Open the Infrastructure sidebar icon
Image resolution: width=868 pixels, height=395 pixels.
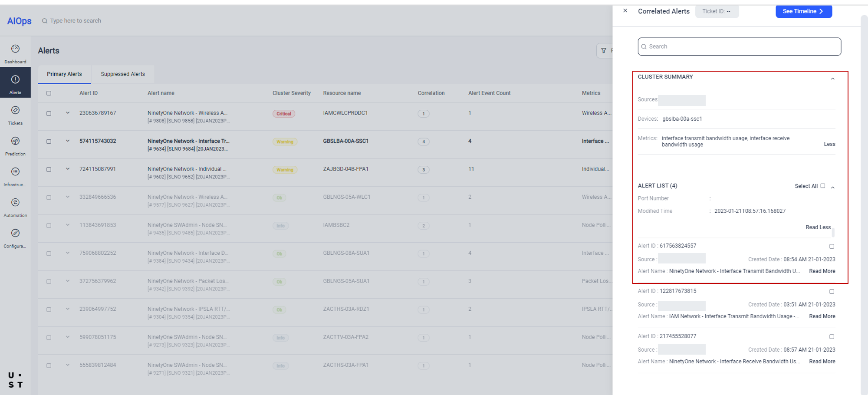[x=15, y=172]
